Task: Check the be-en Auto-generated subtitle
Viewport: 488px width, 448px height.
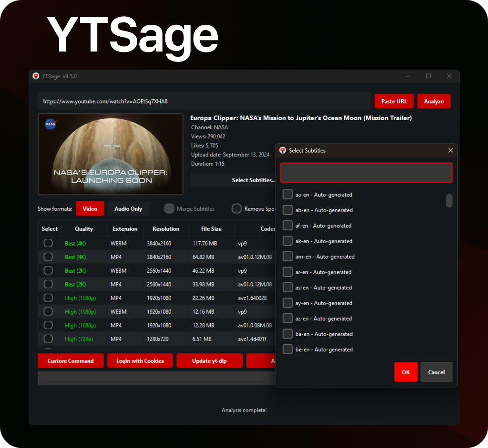Action: (287, 349)
